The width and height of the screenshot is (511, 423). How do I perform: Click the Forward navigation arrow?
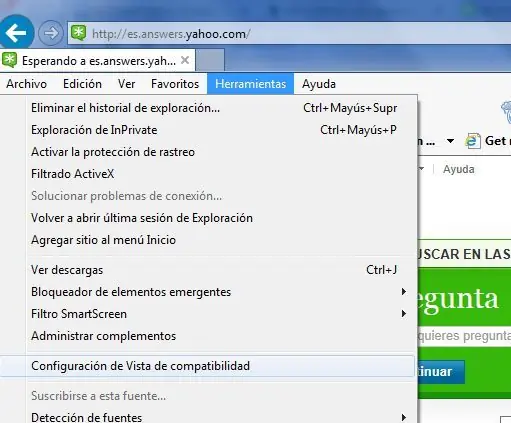[51, 33]
